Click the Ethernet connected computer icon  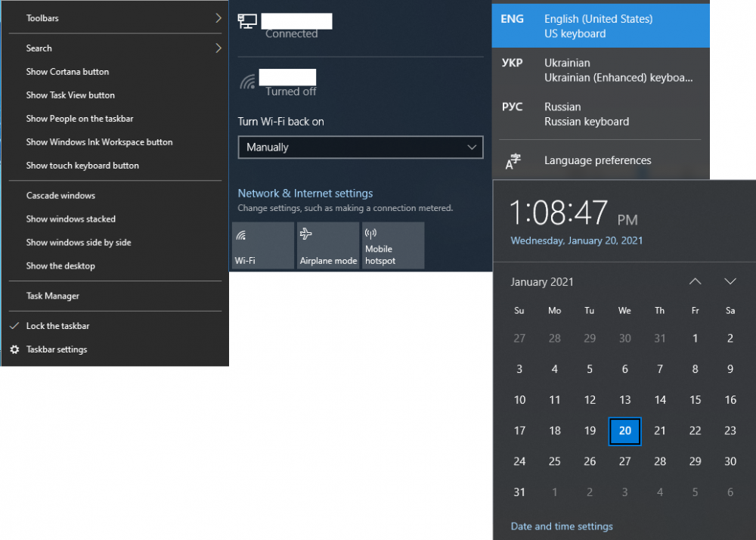(x=247, y=21)
